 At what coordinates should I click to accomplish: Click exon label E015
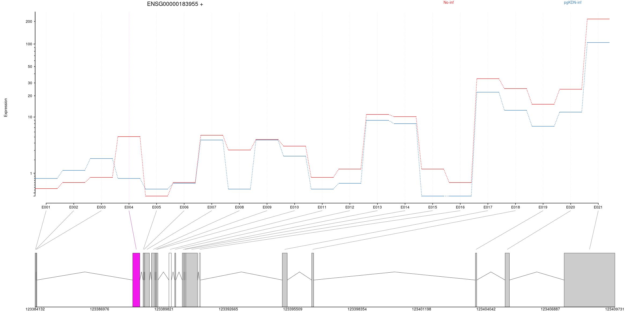[433, 207]
